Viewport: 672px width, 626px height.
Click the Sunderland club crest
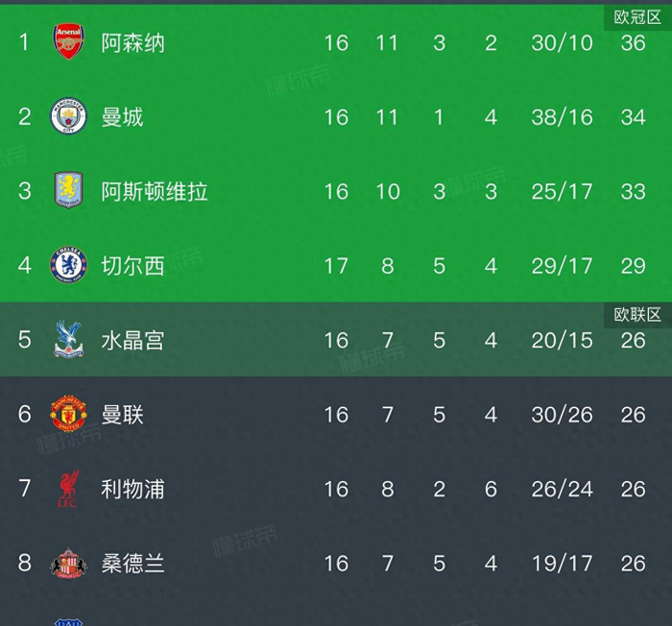coord(68,563)
